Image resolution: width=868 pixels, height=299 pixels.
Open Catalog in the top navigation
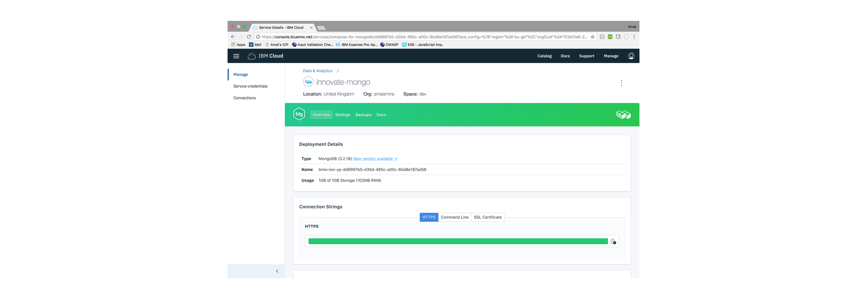[x=544, y=56]
